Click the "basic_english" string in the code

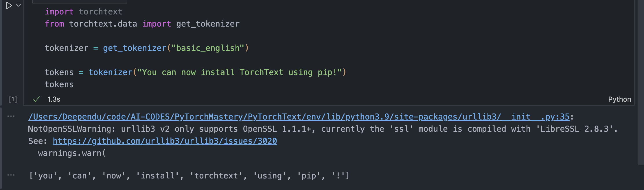[208, 48]
